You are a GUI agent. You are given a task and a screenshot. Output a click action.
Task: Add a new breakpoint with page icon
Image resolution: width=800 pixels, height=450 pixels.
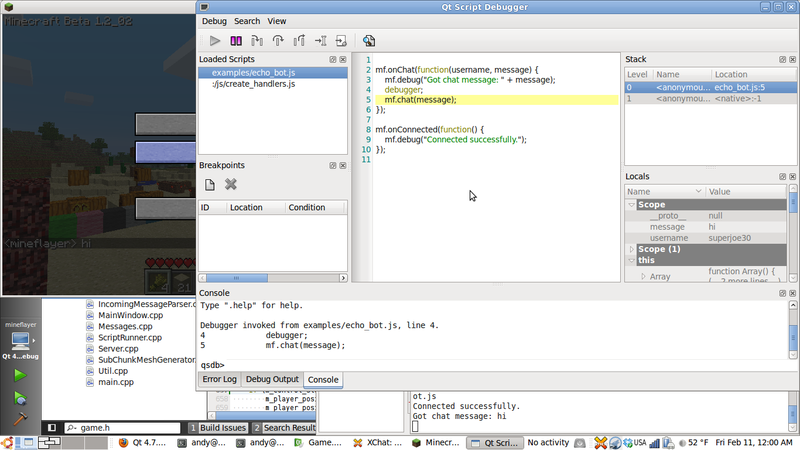[210, 184]
